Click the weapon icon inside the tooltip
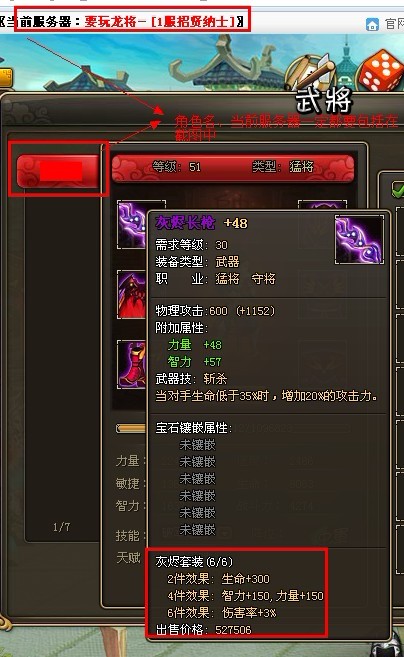This screenshot has height=657, width=404. pyautogui.click(x=359, y=239)
